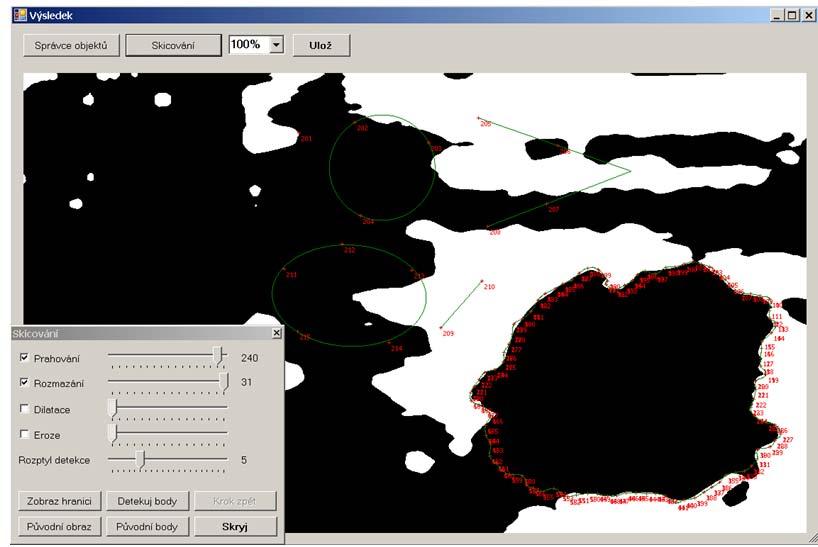Click the Rozptyl detekce slider thumb

pos(140,459)
